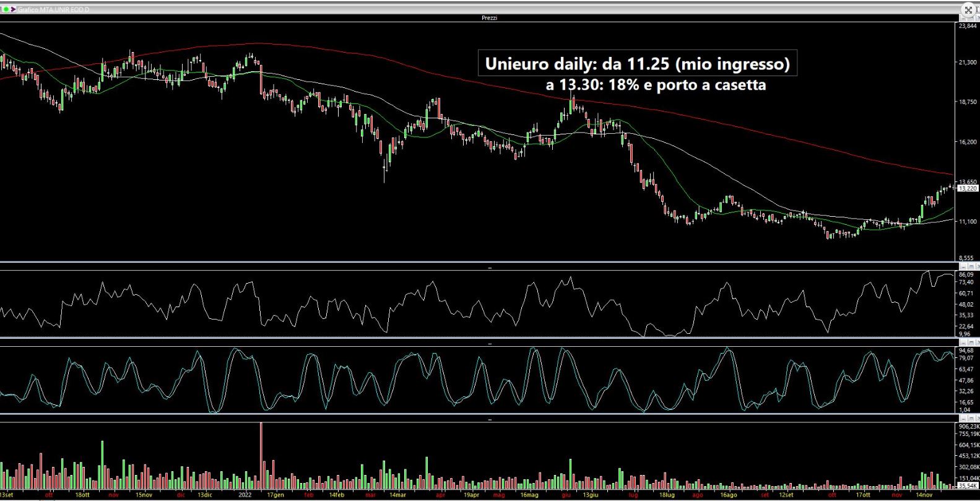Click the splitter handle above the RSI panel

pos(490,268)
